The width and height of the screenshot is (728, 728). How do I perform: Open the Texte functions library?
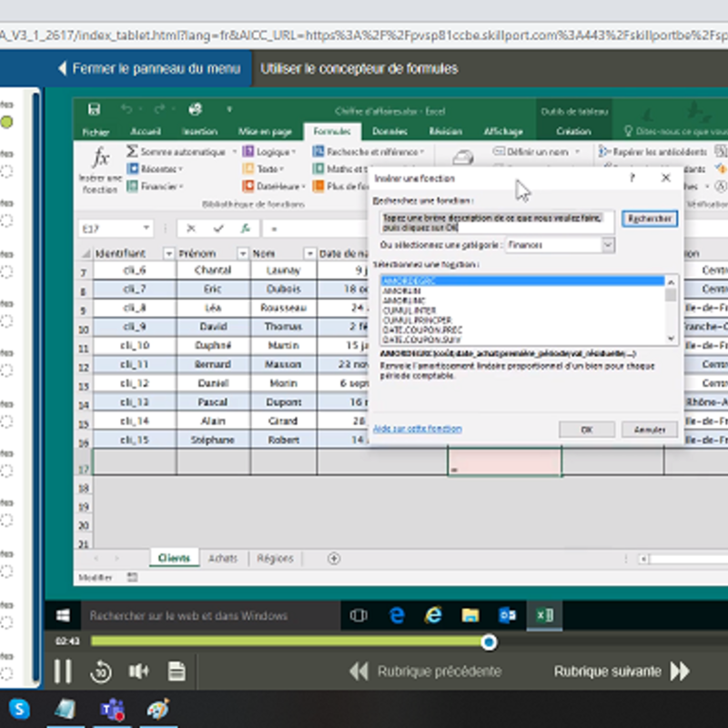(x=263, y=169)
